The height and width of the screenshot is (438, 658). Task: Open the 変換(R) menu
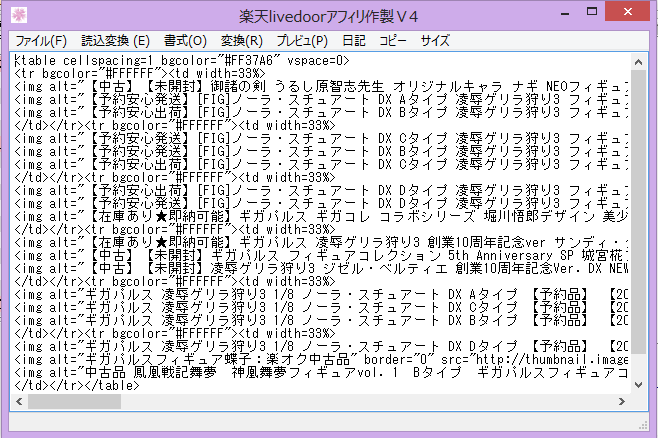coord(242,41)
